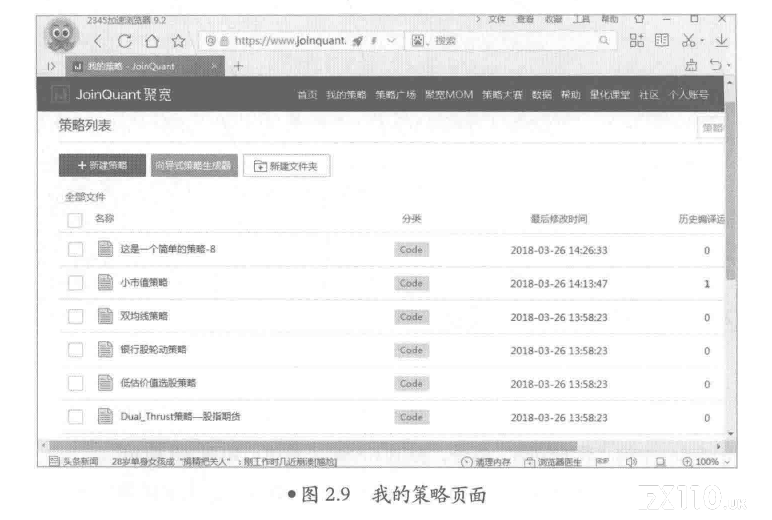The height and width of the screenshot is (520, 772).
Task: Click the user avatar mascot icon
Action: click(61, 35)
